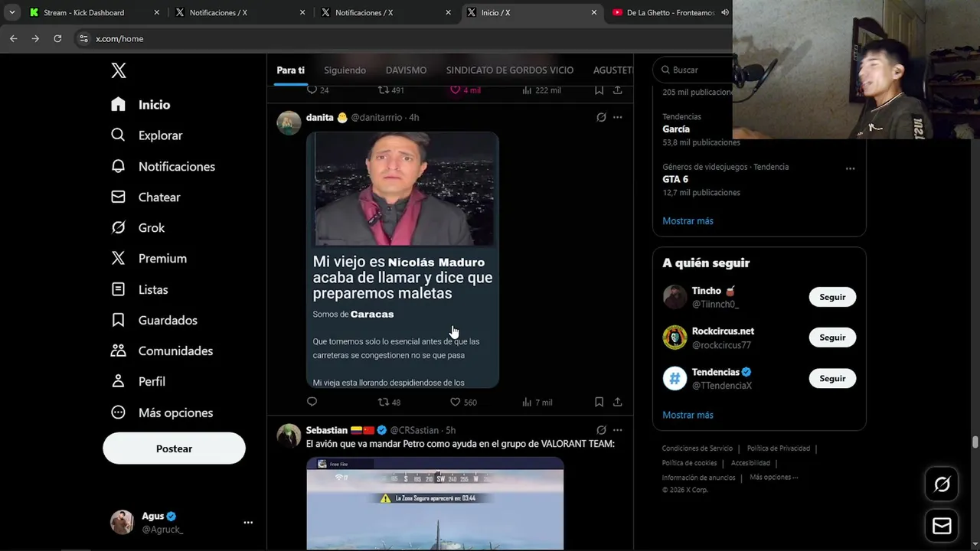Open more options for GTA 6 trend
This screenshot has width=980, height=551.
pos(850,168)
